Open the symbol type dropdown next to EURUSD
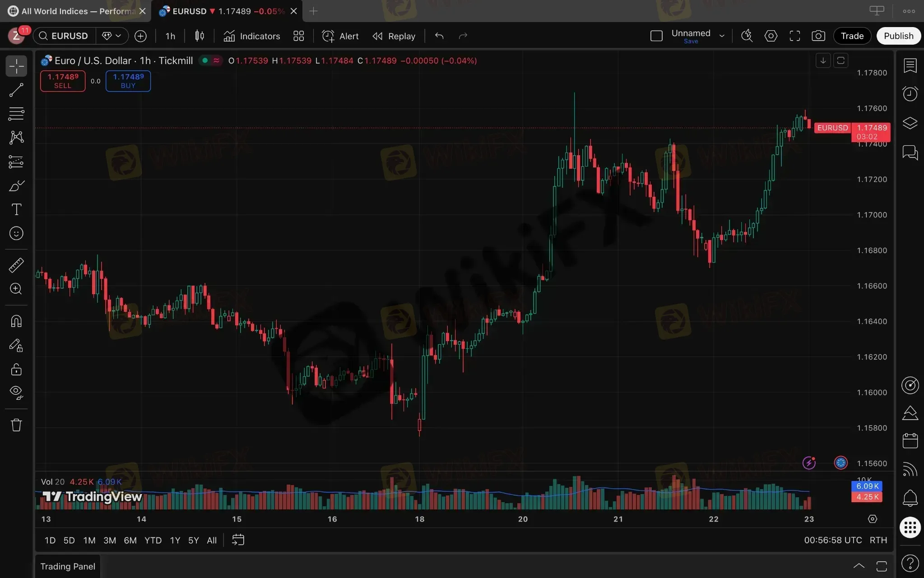This screenshot has width=924, height=578. pyautogui.click(x=112, y=36)
